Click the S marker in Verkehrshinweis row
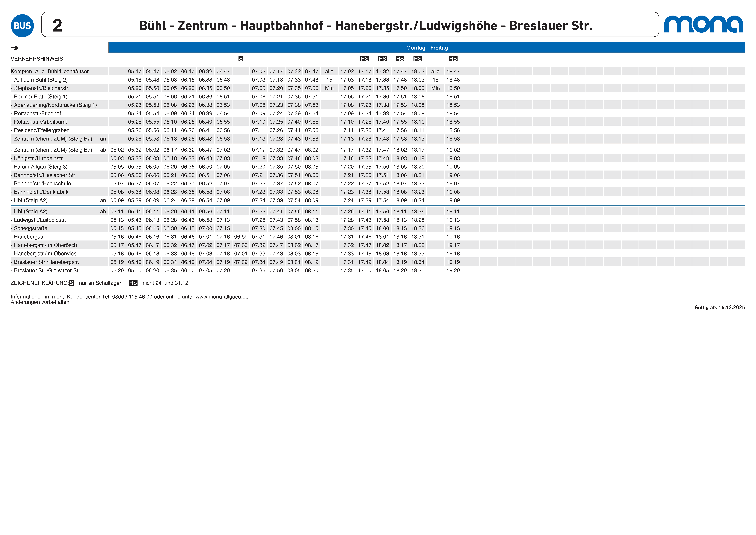This screenshot has height=535, width=756. pyautogui.click(x=241, y=59)
